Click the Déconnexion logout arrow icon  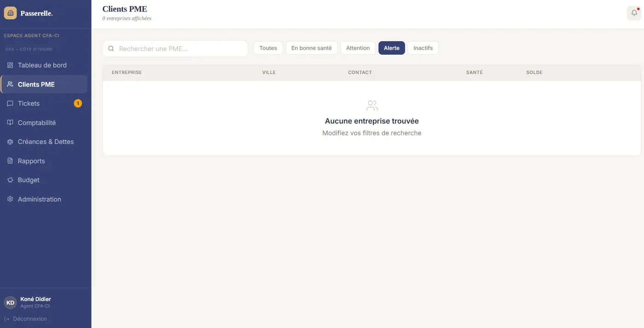[7, 319]
